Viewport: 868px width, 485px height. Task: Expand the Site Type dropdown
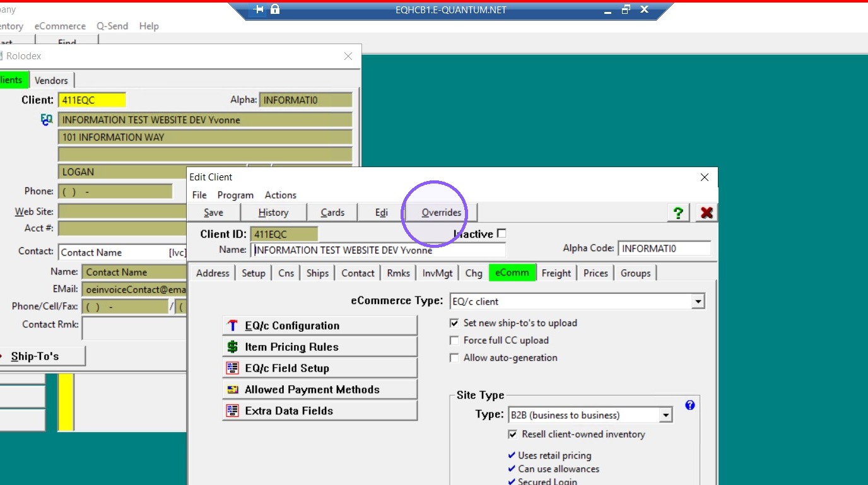pyautogui.click(x=666, y=416)
